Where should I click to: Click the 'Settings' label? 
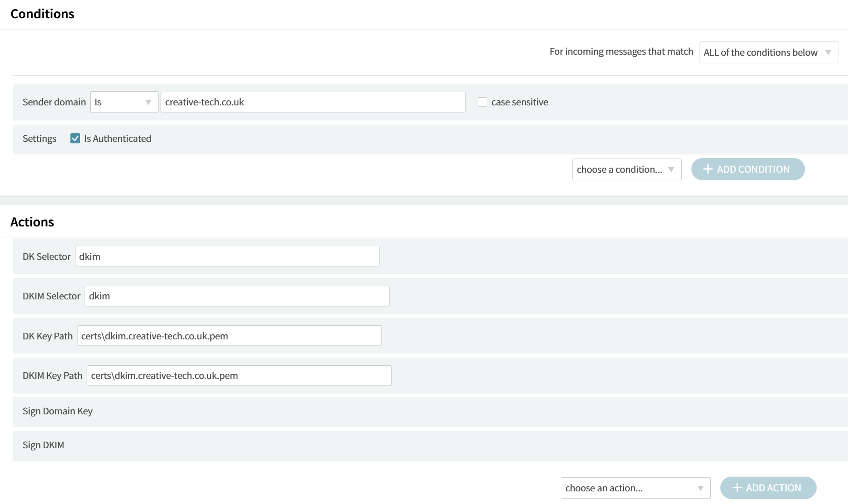point(40,139)
